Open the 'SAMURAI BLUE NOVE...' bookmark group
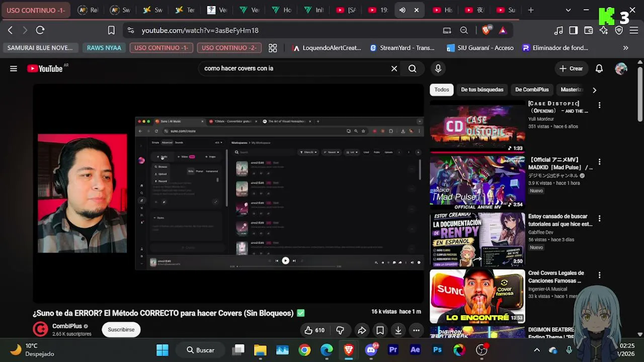This screenshot has height=362, width=644. [40, 48]
